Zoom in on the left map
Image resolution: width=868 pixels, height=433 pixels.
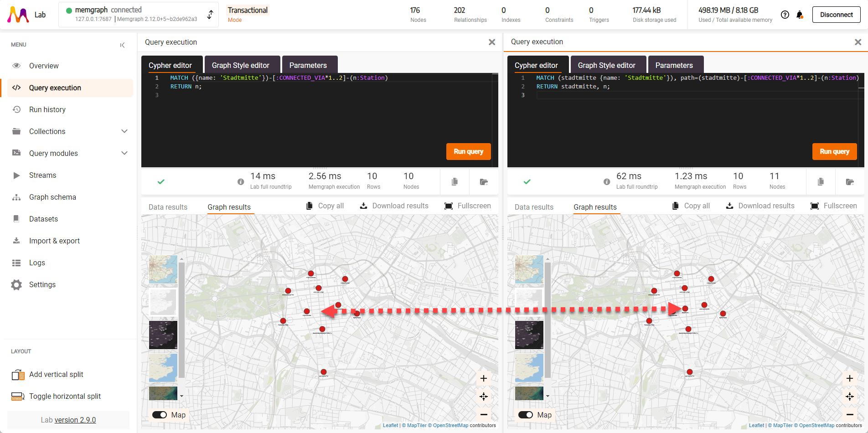click(x=484, y=378)
